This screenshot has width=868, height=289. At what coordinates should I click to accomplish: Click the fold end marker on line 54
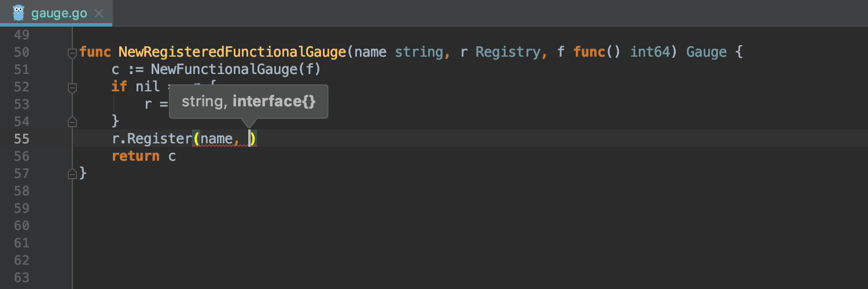[x=72, y=122]
